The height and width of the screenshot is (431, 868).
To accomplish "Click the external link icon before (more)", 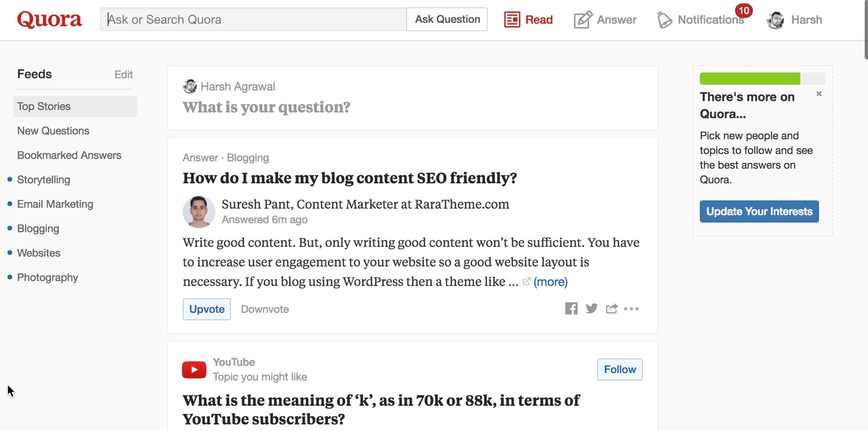I will click(x=527, y=281).
